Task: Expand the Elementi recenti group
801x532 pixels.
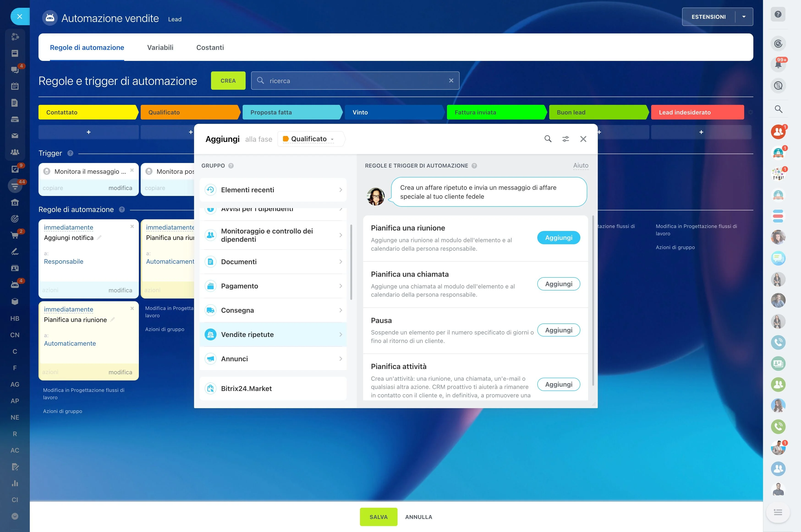Action: coord(273,190)
